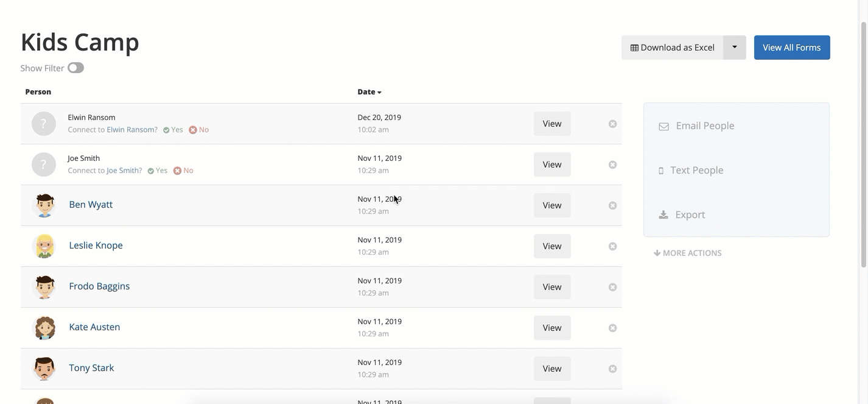Click the phone icon beside Text People
868x404 pixels.
tap(661, 171)
